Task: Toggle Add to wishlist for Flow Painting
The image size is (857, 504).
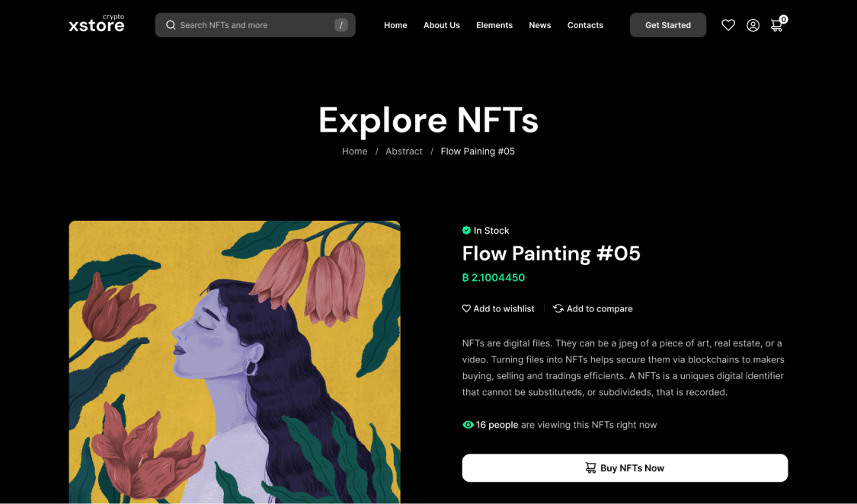Action: click(498, 308)
